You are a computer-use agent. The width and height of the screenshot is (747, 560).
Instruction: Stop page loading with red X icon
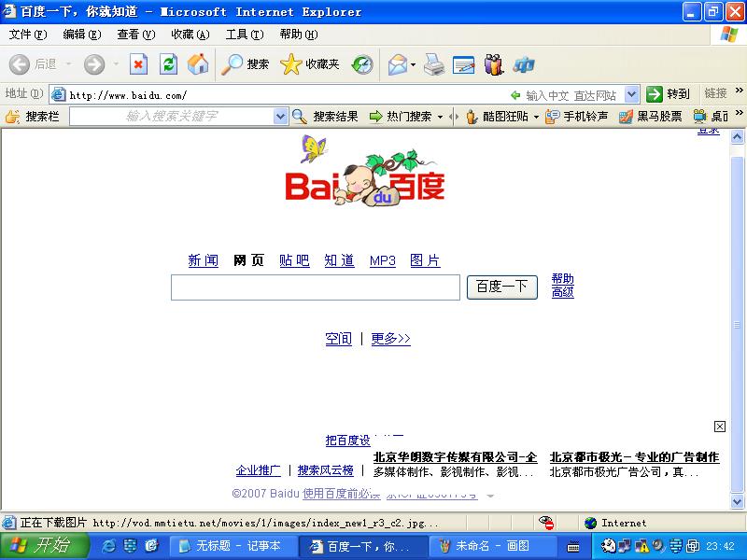coord(138,63)
